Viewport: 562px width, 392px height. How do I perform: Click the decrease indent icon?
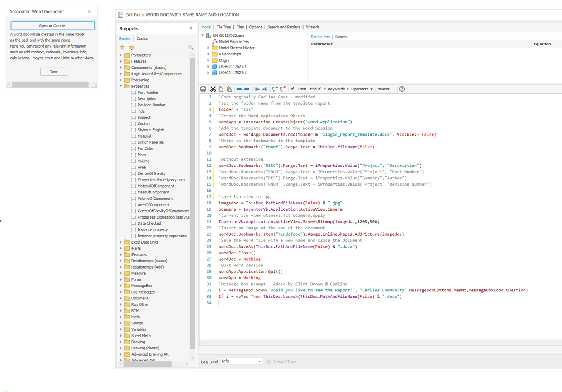coord(265,89)
